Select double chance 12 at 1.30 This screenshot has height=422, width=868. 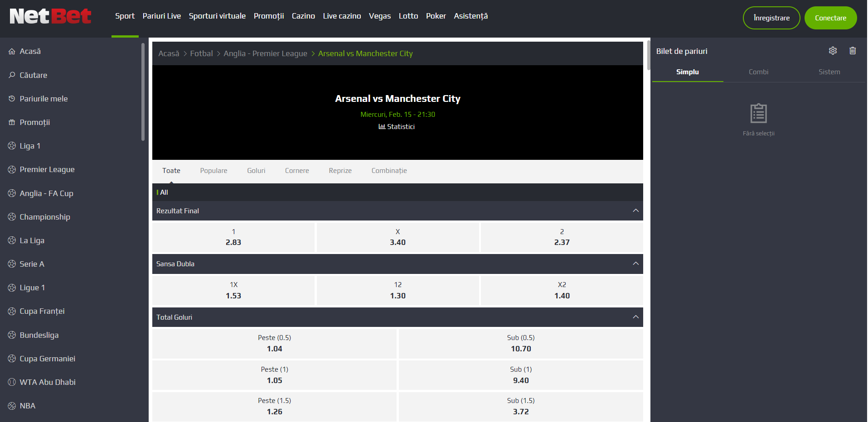pos(398,290)
